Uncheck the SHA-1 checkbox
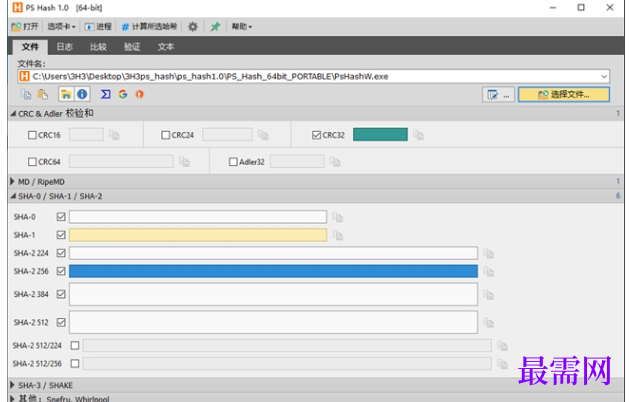This screenshot has height=402, width=630. click(x=61, y=235)
